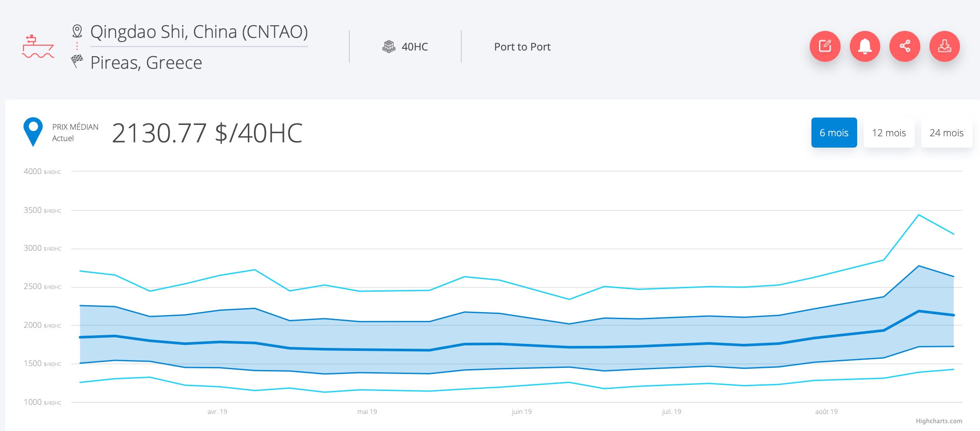Click the red share button

click(x=905, y=46)
